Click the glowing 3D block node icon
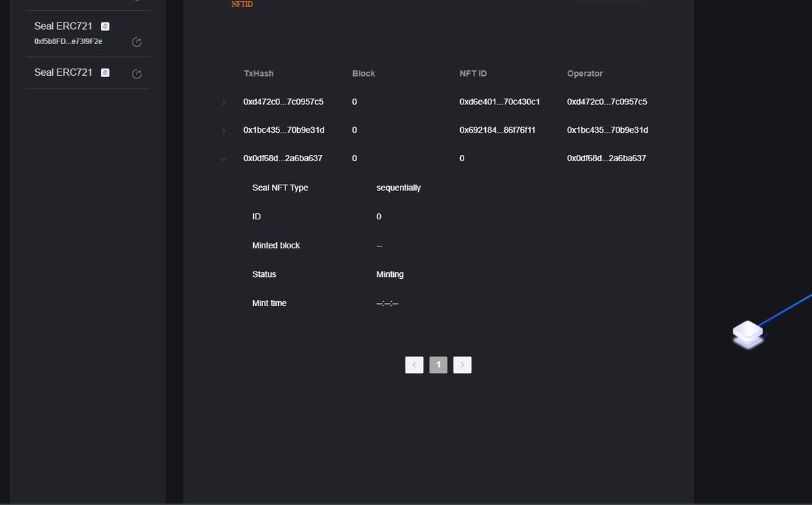This screenshot has height=505, width=812. [x=748, y=334]
